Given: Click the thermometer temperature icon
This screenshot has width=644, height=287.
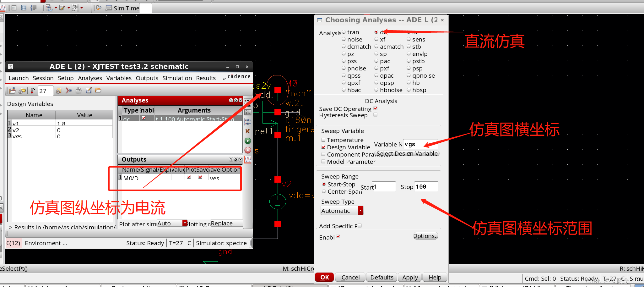Looking at the screenshot, I should [33, 91].
